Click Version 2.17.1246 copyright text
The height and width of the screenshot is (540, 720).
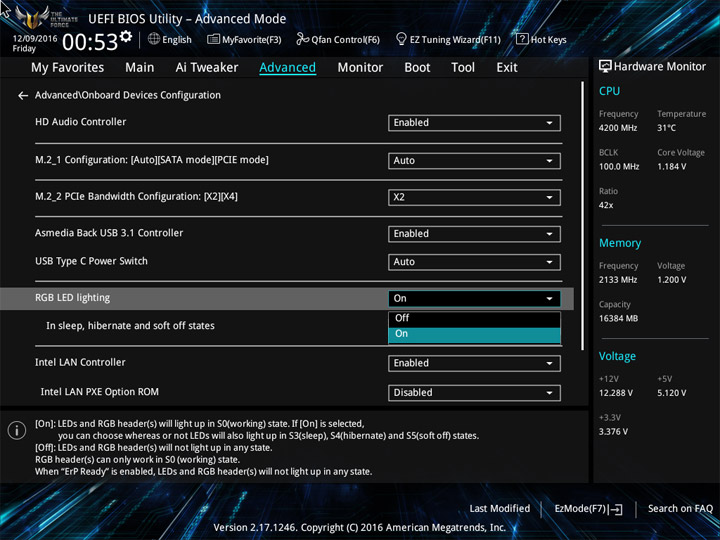[x=359, y=528]
